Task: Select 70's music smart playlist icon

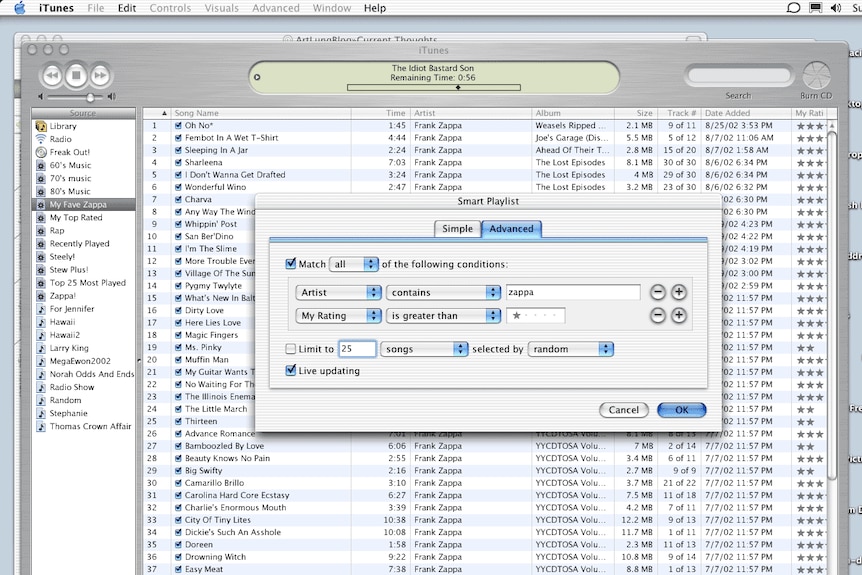Action: click(41, 178)
